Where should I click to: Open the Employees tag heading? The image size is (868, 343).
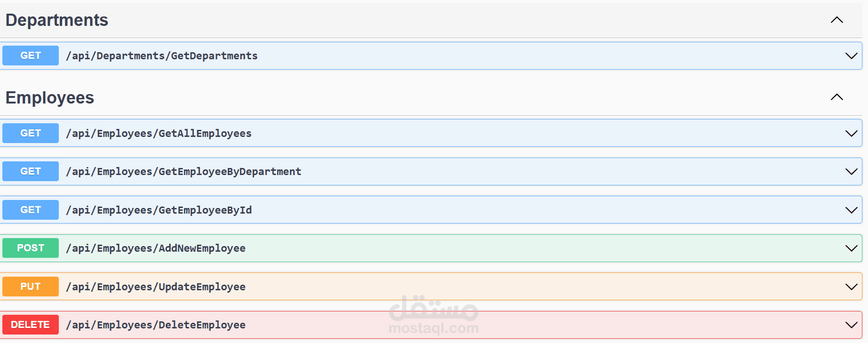click(x=50, y=98)
